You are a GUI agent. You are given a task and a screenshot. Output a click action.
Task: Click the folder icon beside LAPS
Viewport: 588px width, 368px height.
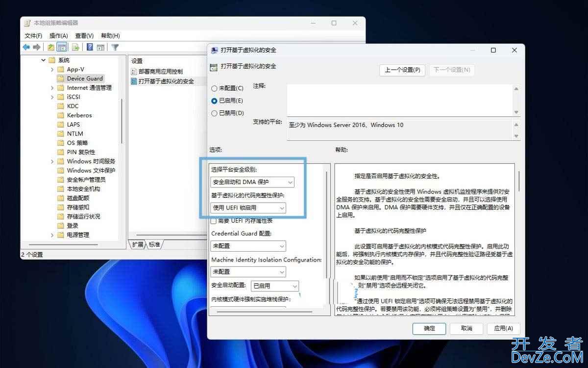tap(61, 125)
